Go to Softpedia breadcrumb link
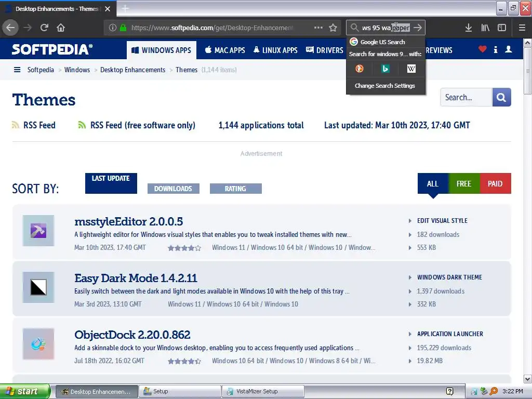The image size is (532, 399). (x=41, y=70)
